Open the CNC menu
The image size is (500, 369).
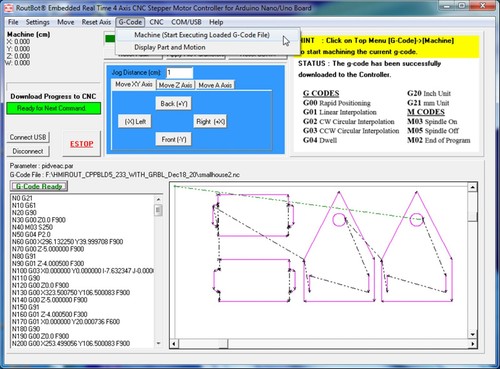pyautogui.click(x=156, y=22)
